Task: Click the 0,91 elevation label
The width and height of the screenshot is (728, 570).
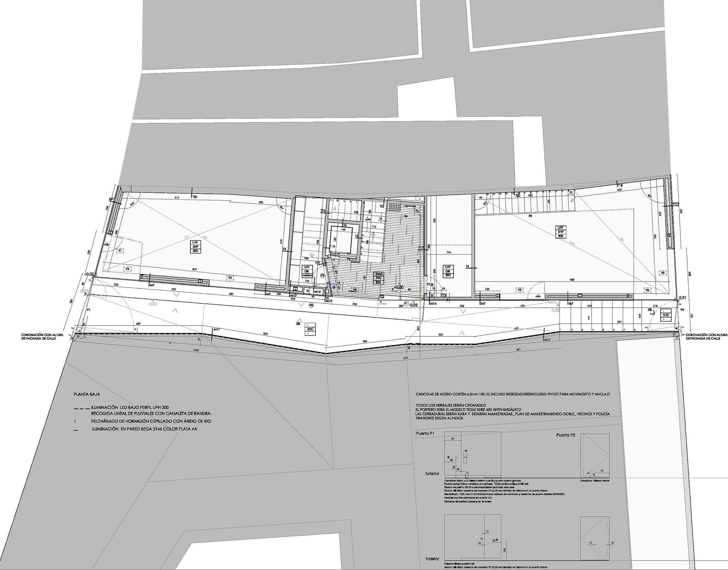Action: click(x=682, y=298)
